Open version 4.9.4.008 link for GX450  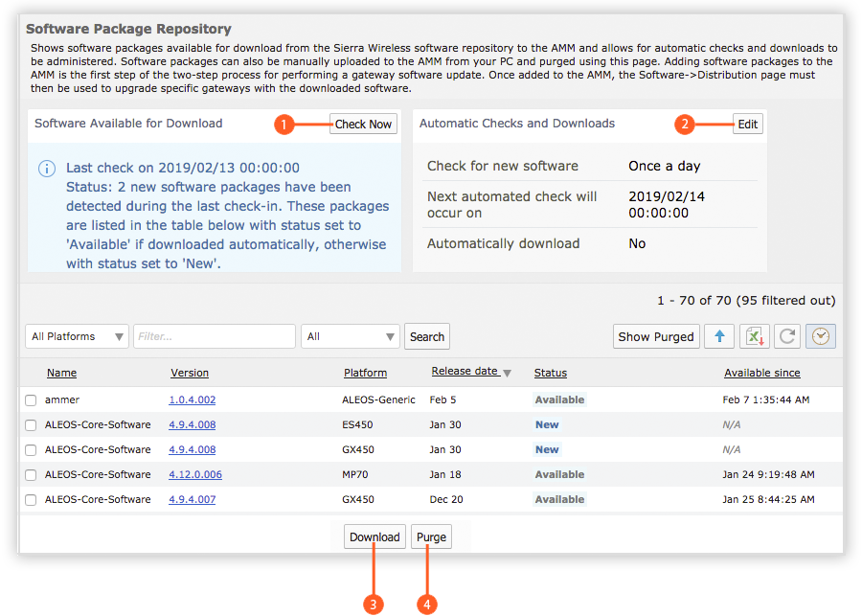[x=192, y=449]
